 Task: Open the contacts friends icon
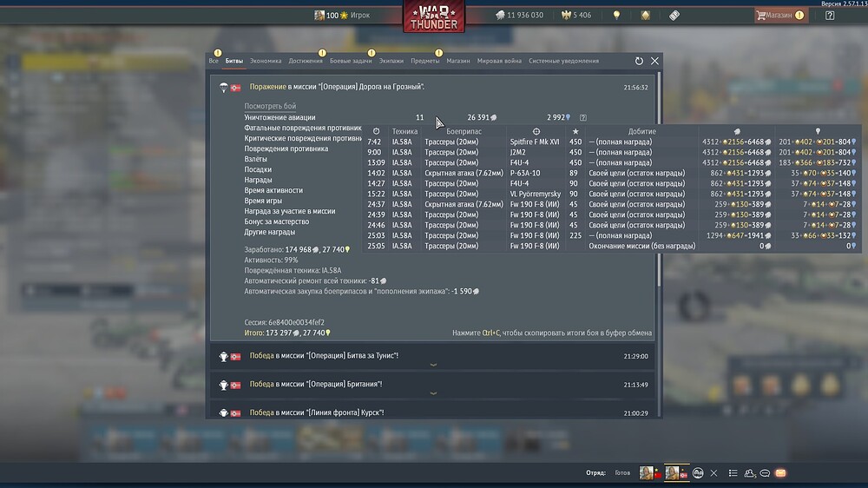[x=750, y=473]
